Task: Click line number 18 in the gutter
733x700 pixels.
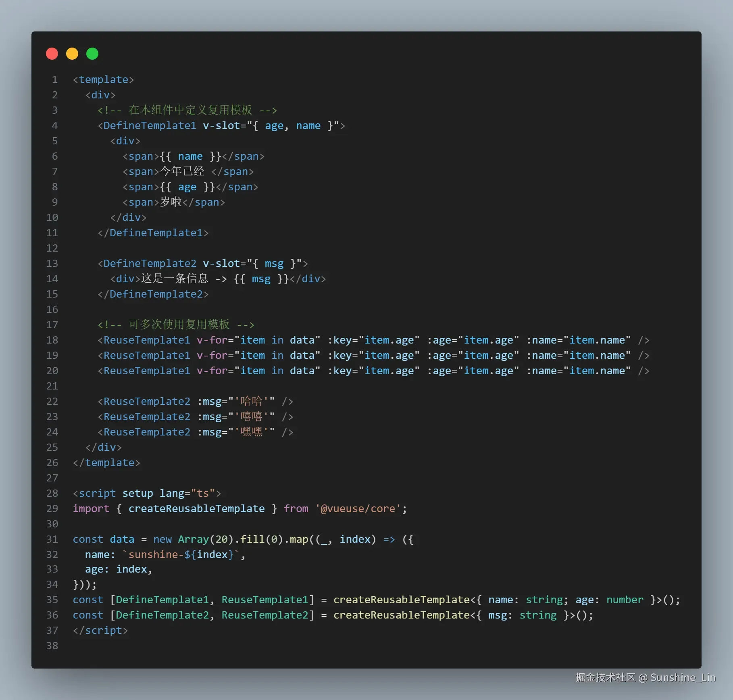Action: click(52, 340)
